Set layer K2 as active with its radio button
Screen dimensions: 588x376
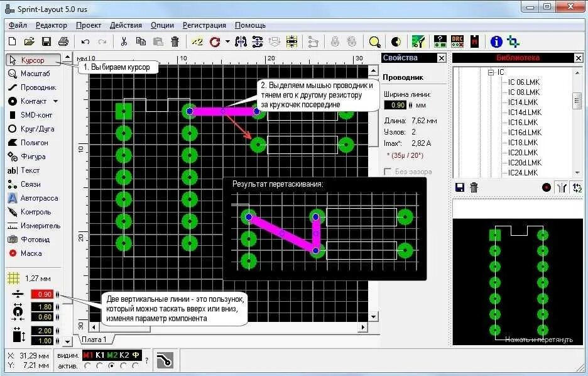click(x=123, y=365)
